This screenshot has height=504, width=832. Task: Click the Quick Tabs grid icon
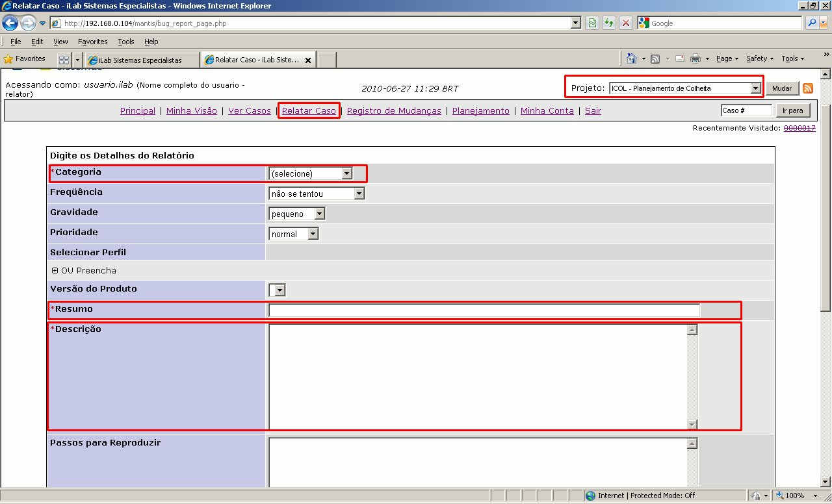[x=64, y=59]
